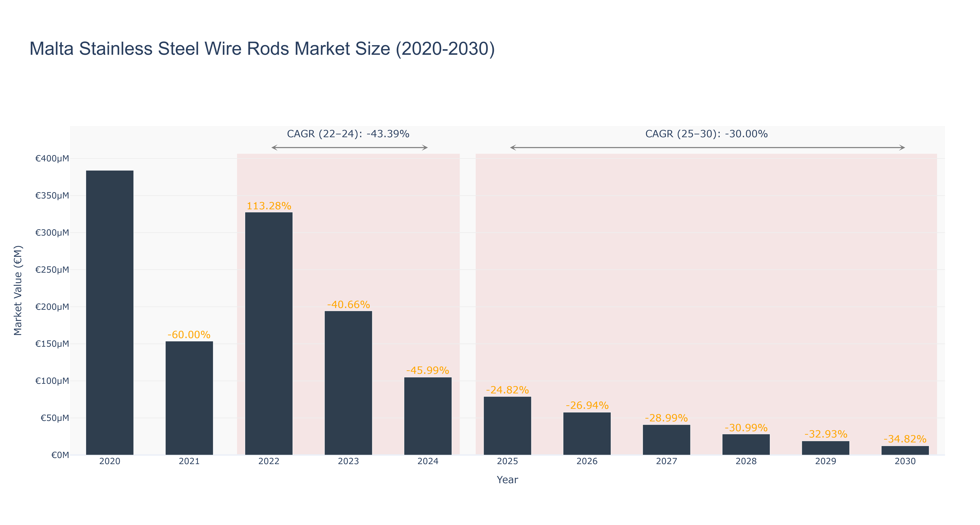
Task: Click the '€0M' y-axis tick label
Action: [60, 455]
